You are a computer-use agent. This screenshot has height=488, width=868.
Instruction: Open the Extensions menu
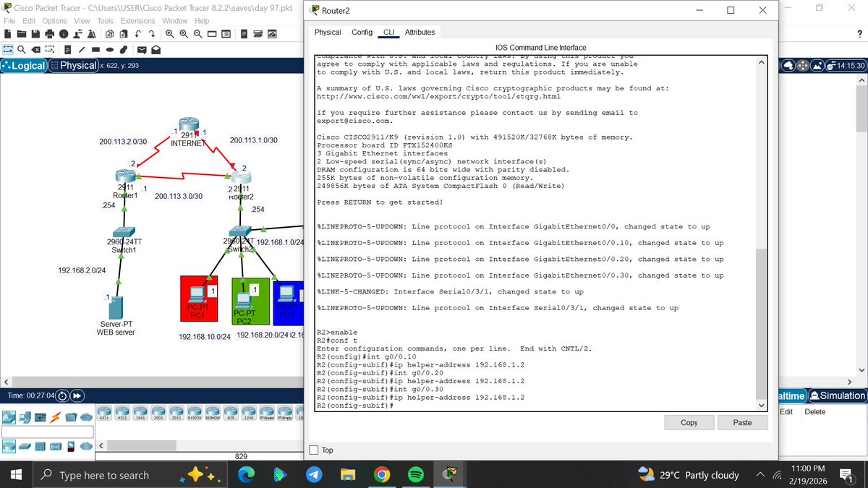tap(137, 21)
